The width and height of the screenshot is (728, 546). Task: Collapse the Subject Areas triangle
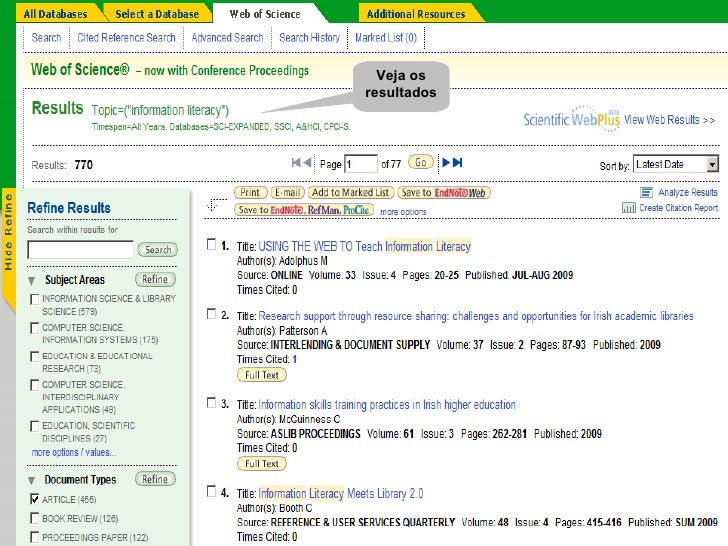pyautogui.click(x=32, y=280)
